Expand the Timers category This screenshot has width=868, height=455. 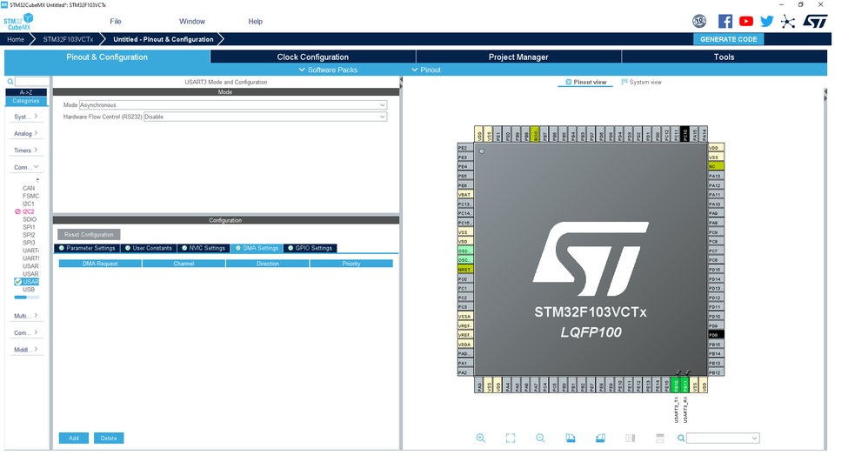click(26, 150)
